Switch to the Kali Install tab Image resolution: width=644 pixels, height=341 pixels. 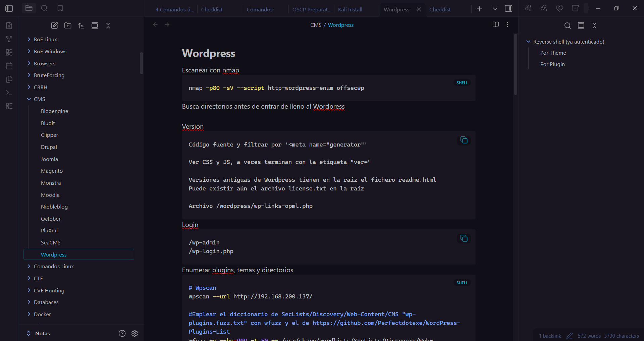click(x=350, y=9)
